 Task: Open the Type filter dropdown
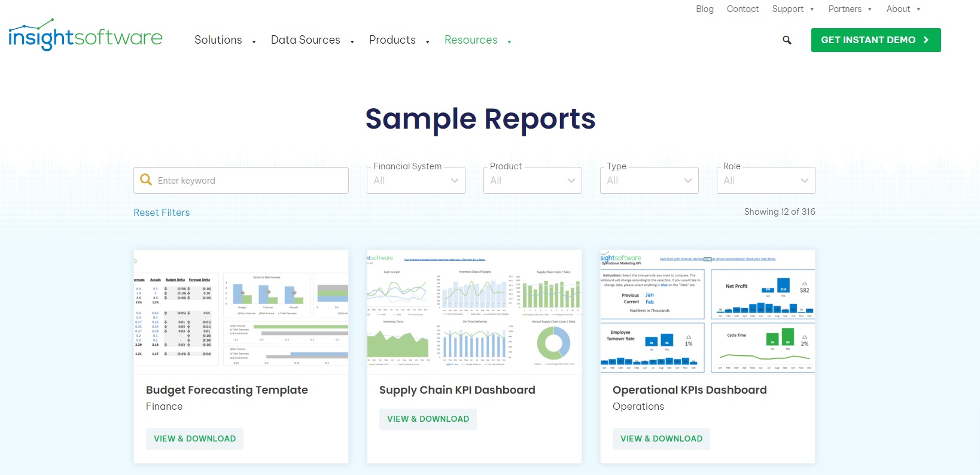point(649,180)
